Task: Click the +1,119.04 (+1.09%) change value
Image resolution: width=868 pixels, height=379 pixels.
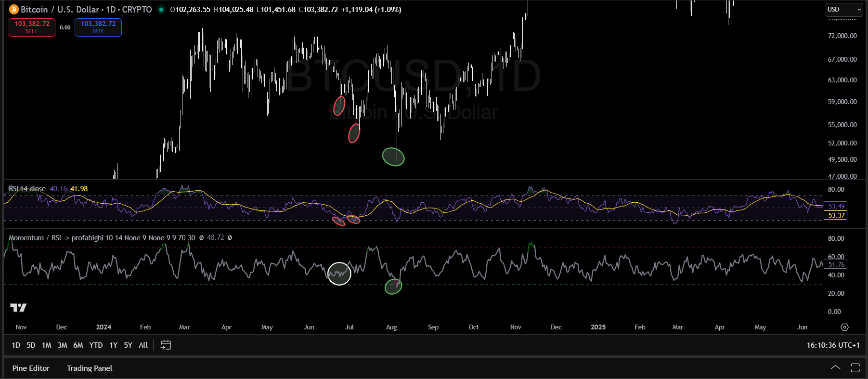Action: click(371, 10)
